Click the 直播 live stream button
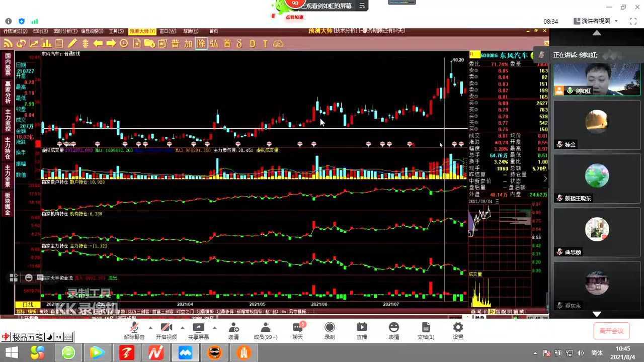 pos(362,331)
